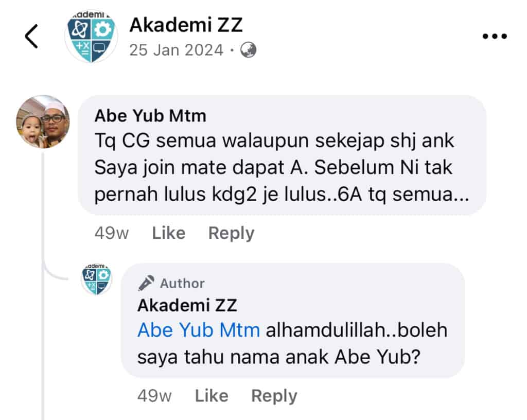Click the 25 Jan 2024 post date
This screenshot has height=420, width=527.
[x=177, y=50]
